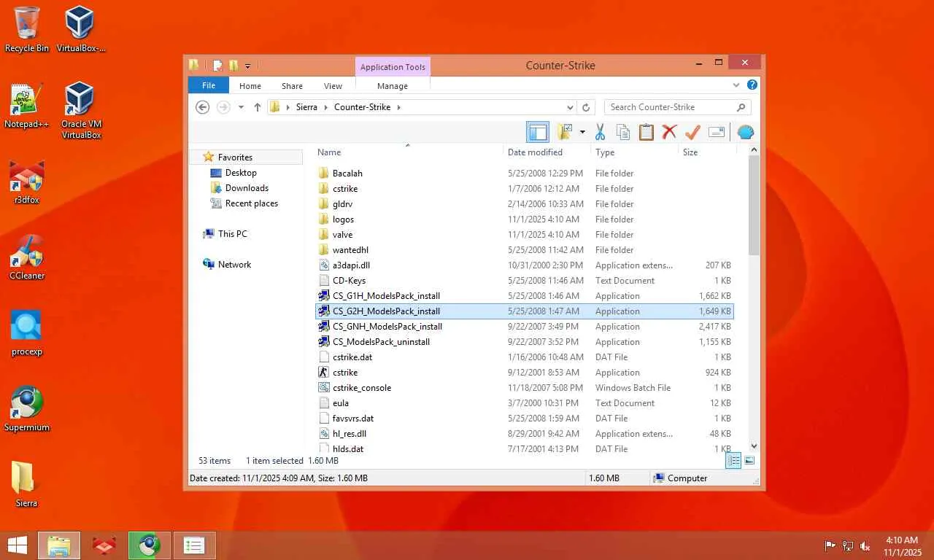Sort files by the Name column header
Screen dimensions: 934x560
pyautogui.click(x=408, y=152)
